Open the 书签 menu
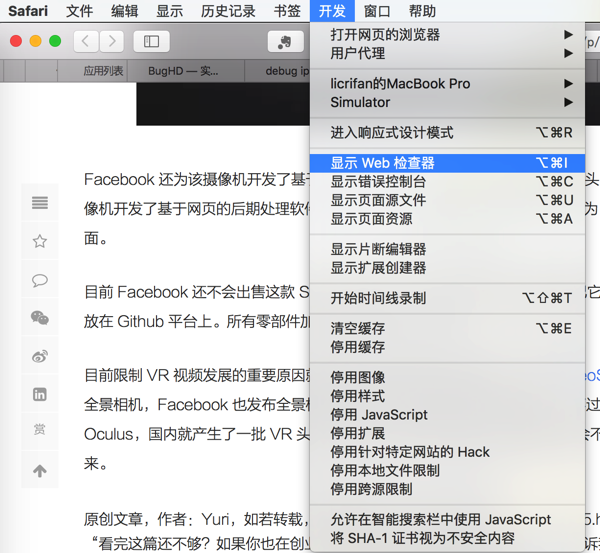 pos(287,11)
